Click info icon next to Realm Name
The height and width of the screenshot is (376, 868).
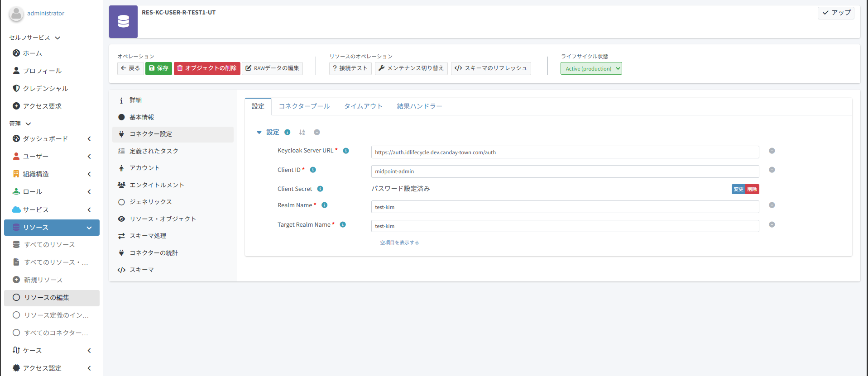click(324, 205)
